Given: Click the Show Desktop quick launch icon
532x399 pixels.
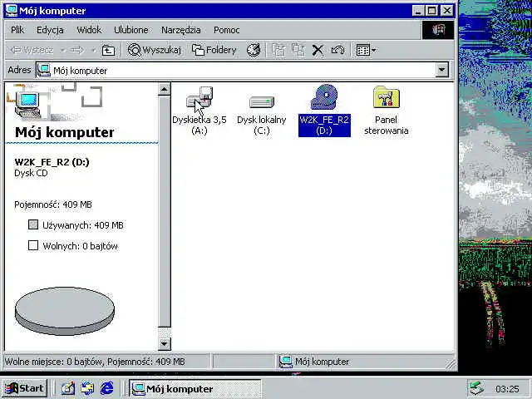Looking at the screenshot, I should point(68,388).
